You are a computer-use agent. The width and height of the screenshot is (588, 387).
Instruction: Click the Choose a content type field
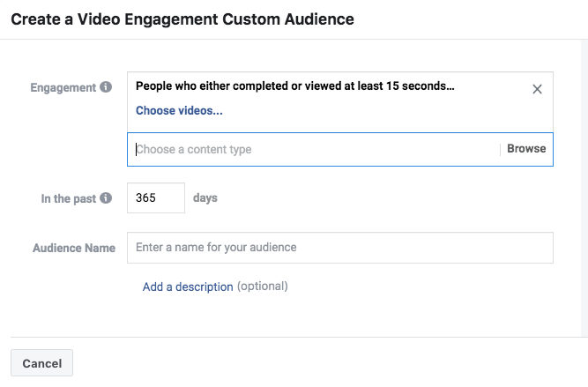tap(313, 150)
